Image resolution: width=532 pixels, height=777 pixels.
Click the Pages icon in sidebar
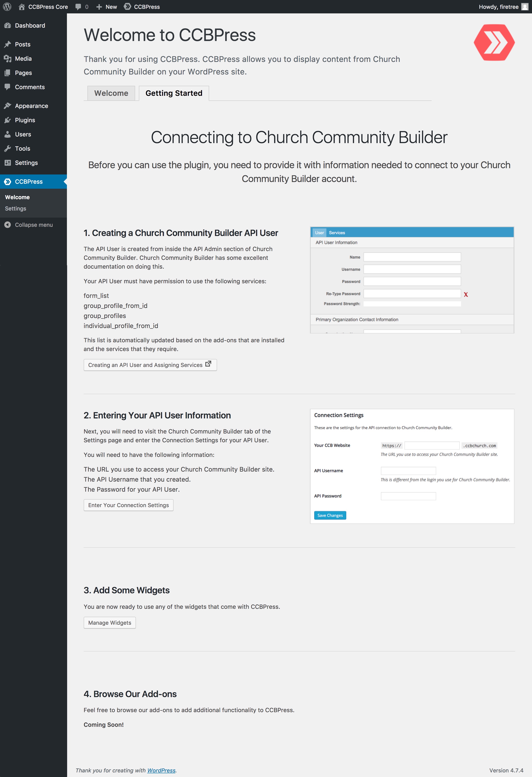click(x=8, y=73)
